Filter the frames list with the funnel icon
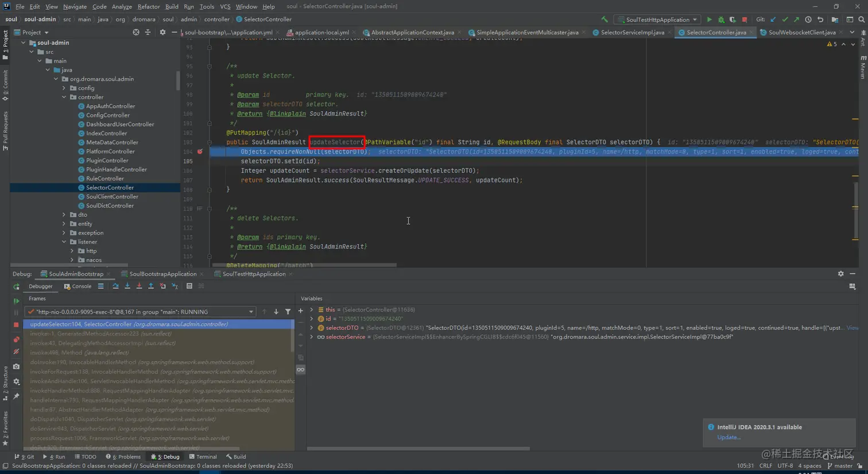 point(288,312)
